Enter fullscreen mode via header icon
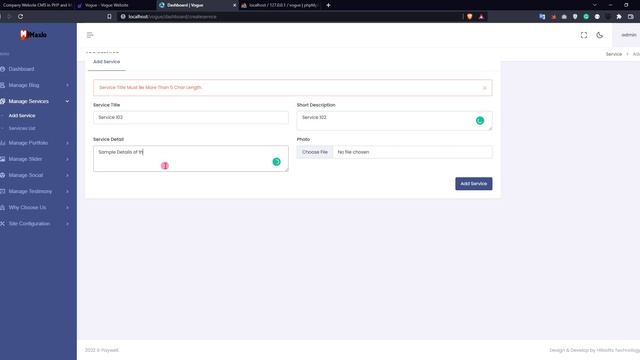 (x=584, y=35)
